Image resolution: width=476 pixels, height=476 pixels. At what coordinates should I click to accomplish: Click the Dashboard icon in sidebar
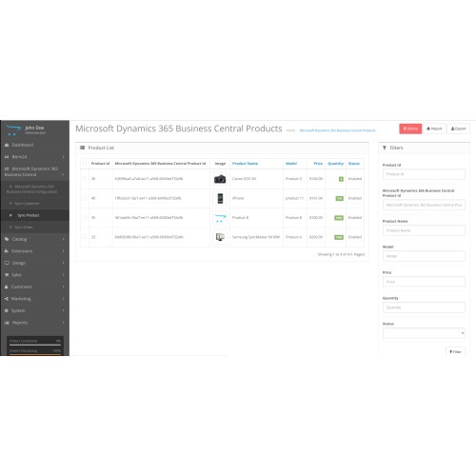[x=7, y=145]
